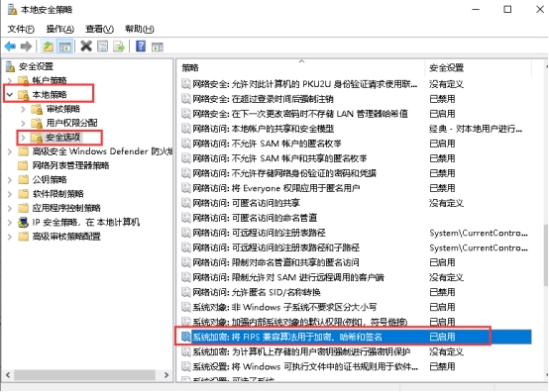549x392 pixels.
Task: Click the 网络列表管理器策略 folder icon
Action: tap(23, 165)
